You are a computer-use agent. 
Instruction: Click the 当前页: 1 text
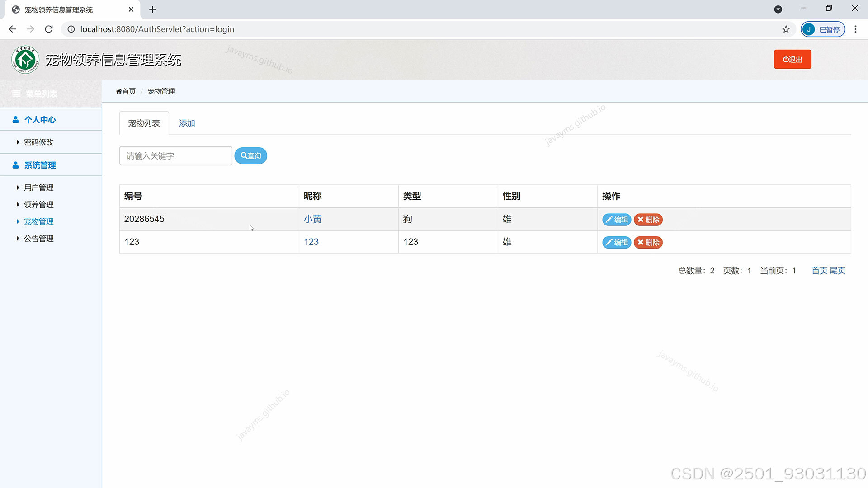778,271
